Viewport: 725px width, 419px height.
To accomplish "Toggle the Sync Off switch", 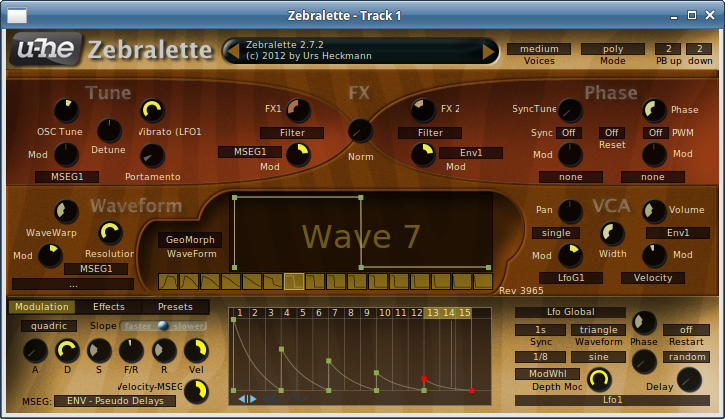I will coord(569,133).
